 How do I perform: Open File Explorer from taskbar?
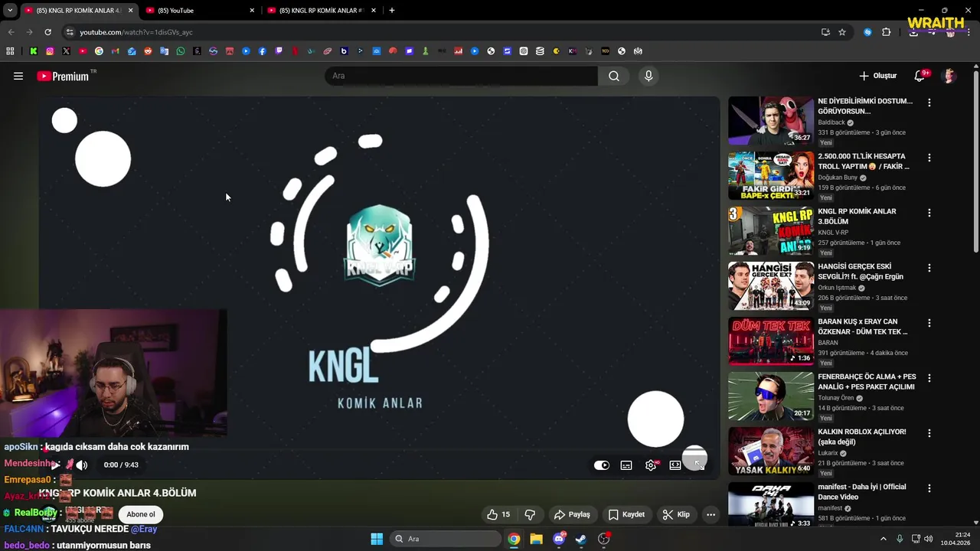536,539
